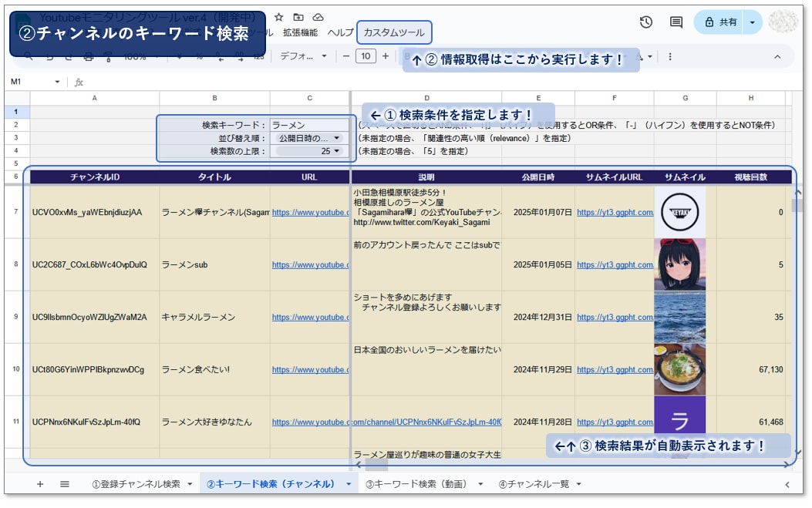Viewport: 812px width, 508px height.
Task: Collapse the toolbar with chevron
Action: (777, 57)
